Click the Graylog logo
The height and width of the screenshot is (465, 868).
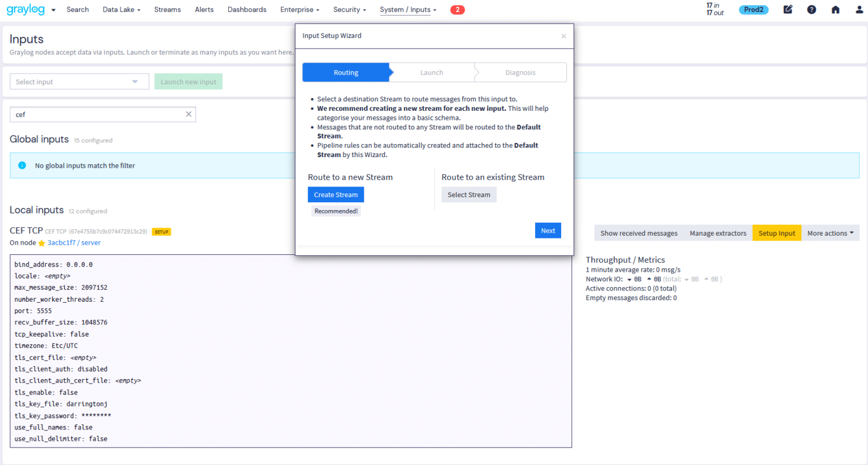pos(25,9)
